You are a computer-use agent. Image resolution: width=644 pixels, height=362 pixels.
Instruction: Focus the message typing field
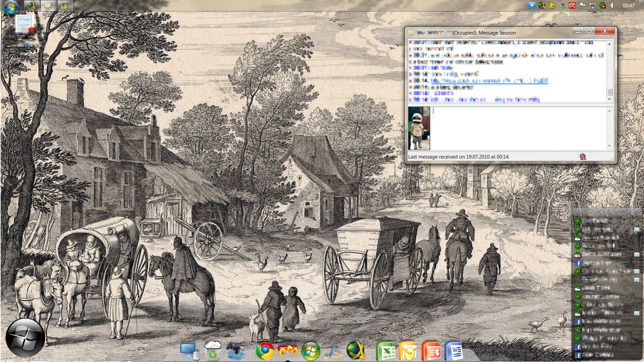[518, 128]
